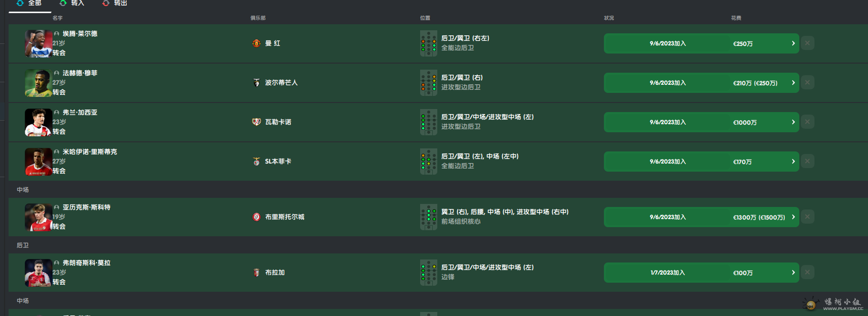This screenshot has height=316, width=868.
Task: Open player 法赫德·穆菲 name link
Action: (80, 73)
